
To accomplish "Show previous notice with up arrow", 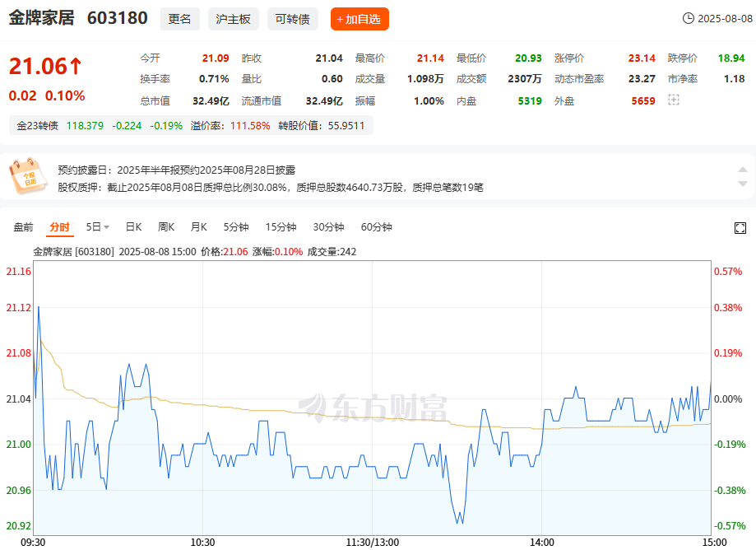I will coord(743,170).
